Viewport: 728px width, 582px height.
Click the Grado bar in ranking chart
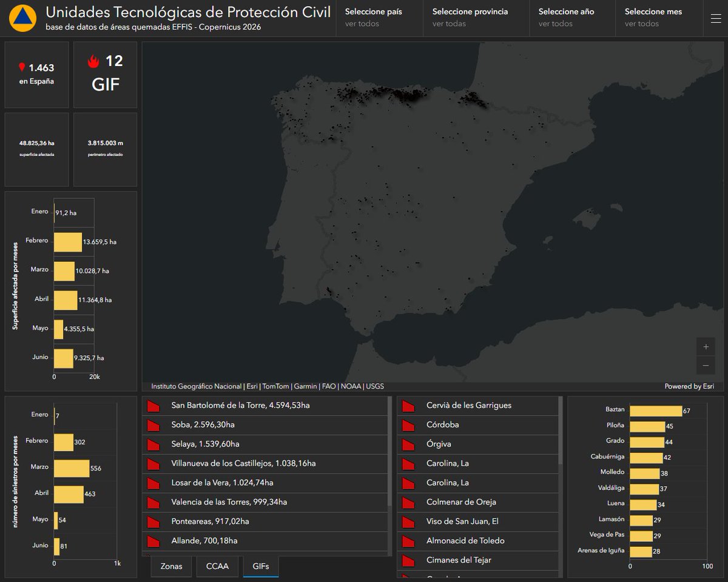tap(647, 442)
